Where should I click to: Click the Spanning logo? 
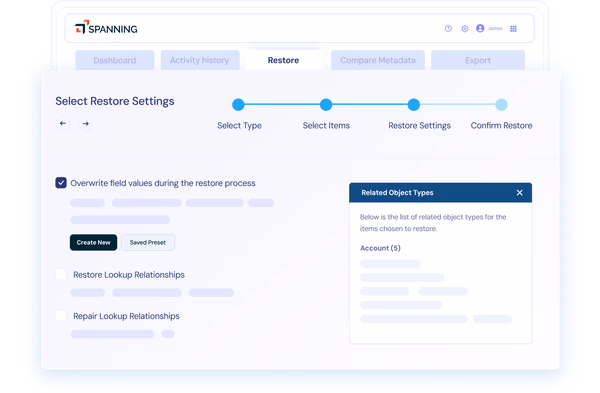pos(106,28)
